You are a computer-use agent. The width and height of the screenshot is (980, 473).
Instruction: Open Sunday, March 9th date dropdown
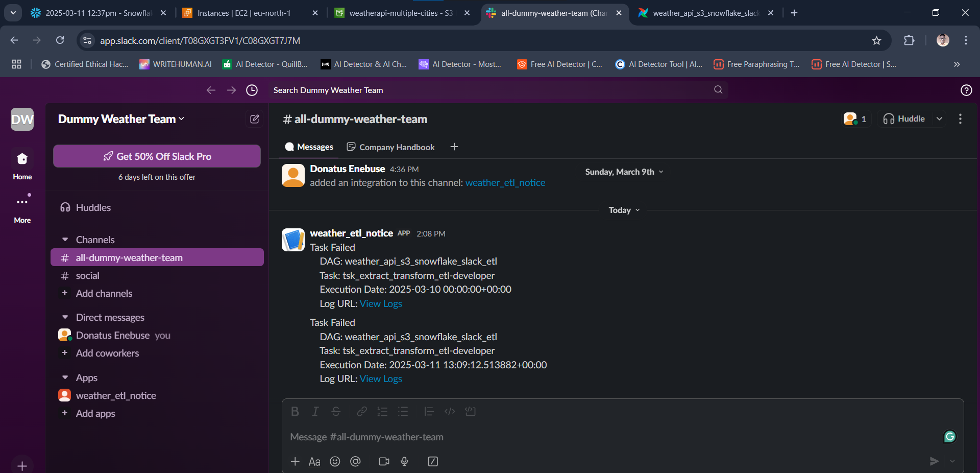pyautogui.click(x=624, y=172)
